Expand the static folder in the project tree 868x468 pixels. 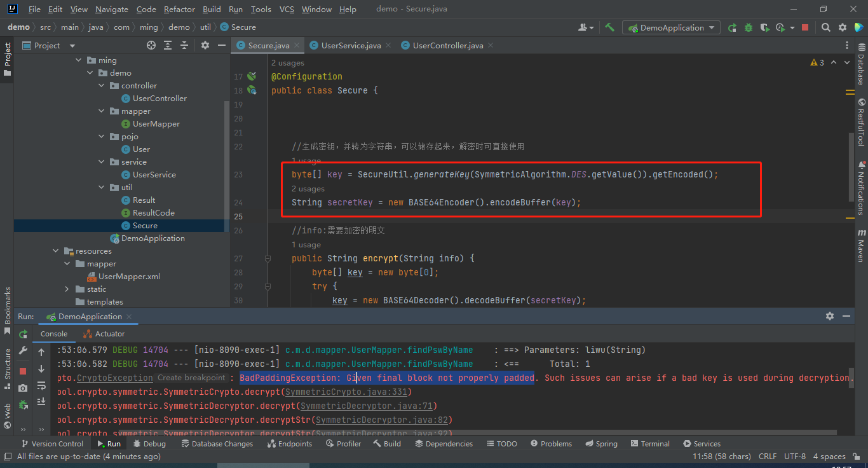coord(67,289)
